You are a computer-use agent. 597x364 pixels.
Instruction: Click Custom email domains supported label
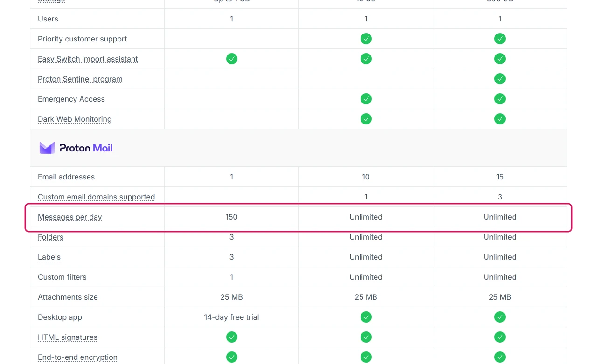coord(97,197)
